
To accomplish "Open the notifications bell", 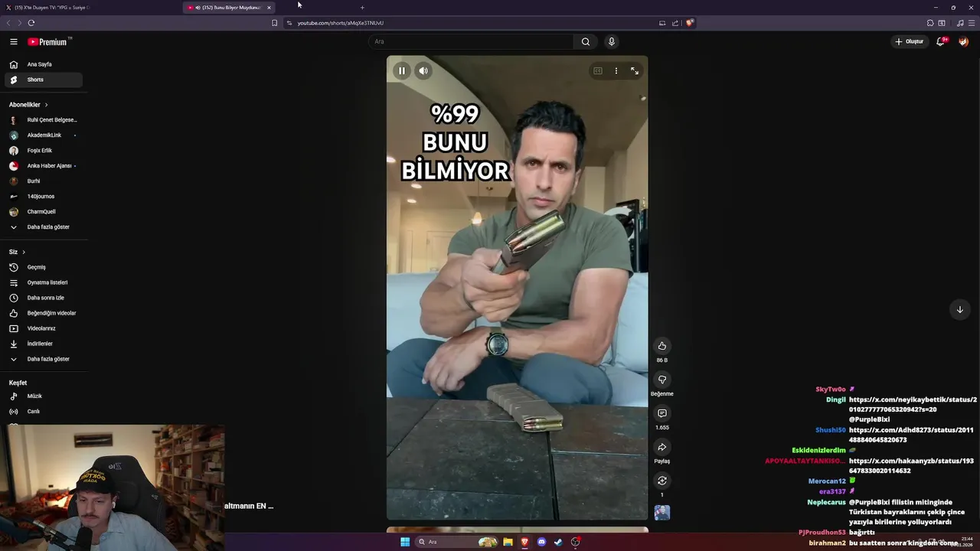I will (941, 41).
